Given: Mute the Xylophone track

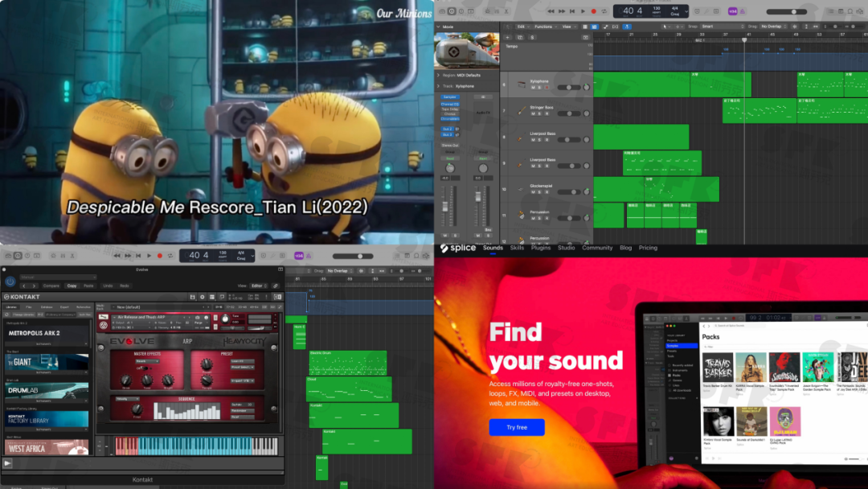Looking at the screenshot, I should click(533, 88).
